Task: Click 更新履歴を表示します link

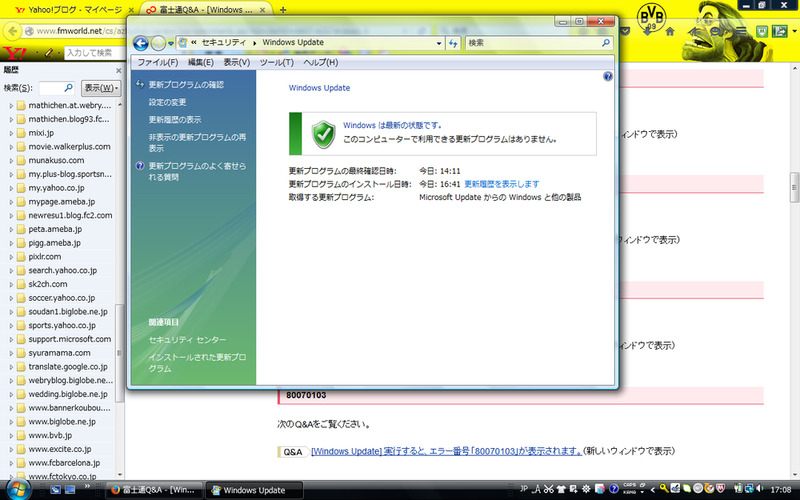Action: click(x=502, y=184)
